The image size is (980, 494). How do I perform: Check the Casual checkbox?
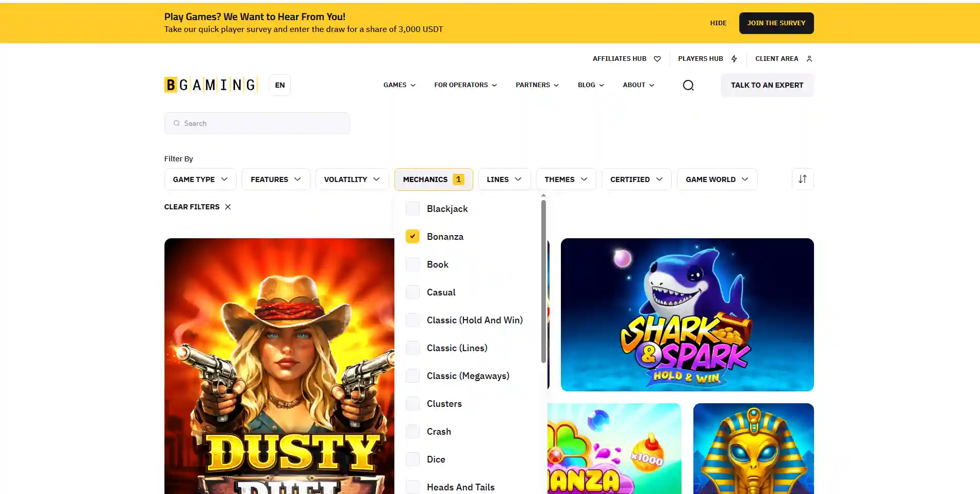click(412, 292)
